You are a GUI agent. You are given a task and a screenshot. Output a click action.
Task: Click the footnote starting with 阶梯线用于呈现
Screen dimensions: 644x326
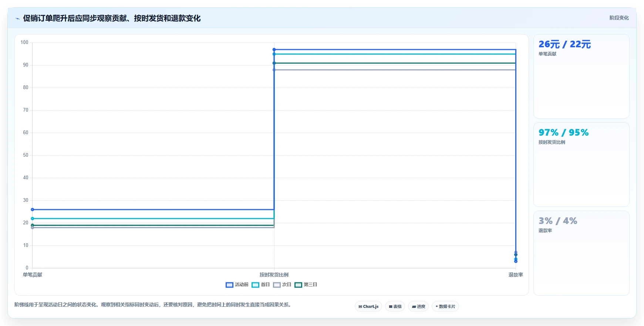153,305
